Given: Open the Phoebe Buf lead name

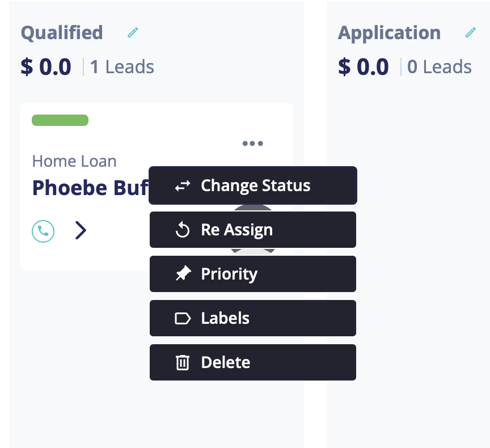Looking at the screenshot, I should 91,188.
